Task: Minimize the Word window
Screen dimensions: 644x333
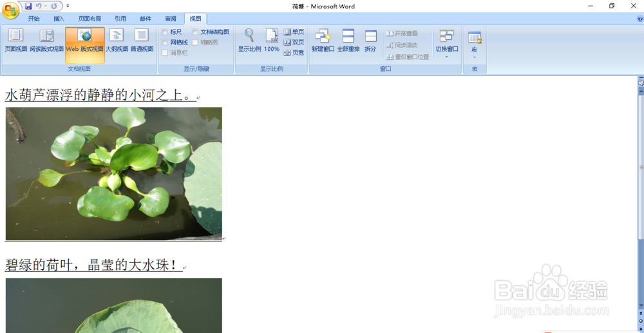Action: pyautogui.click(x=591, y=6)
